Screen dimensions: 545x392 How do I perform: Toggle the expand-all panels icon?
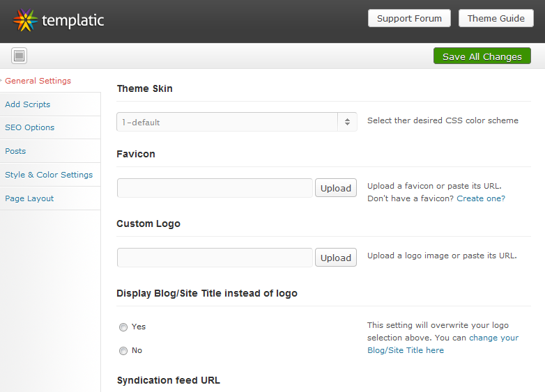click(x=19, y=56)
